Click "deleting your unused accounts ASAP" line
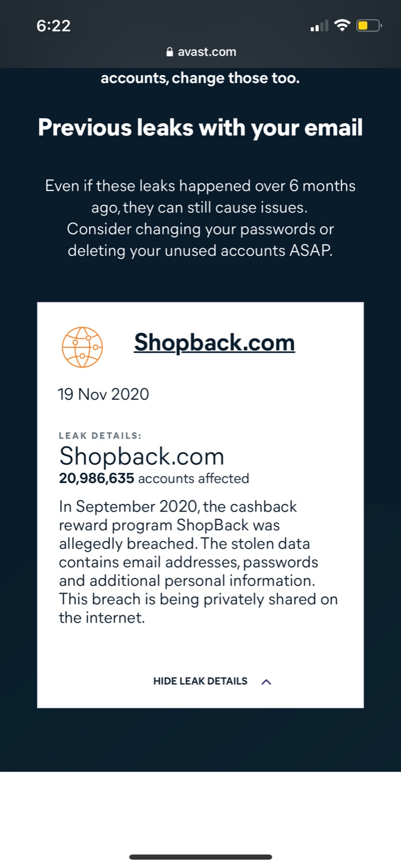Image resolution: width=401 pixels, height=868 pixels. click(200, 251)
